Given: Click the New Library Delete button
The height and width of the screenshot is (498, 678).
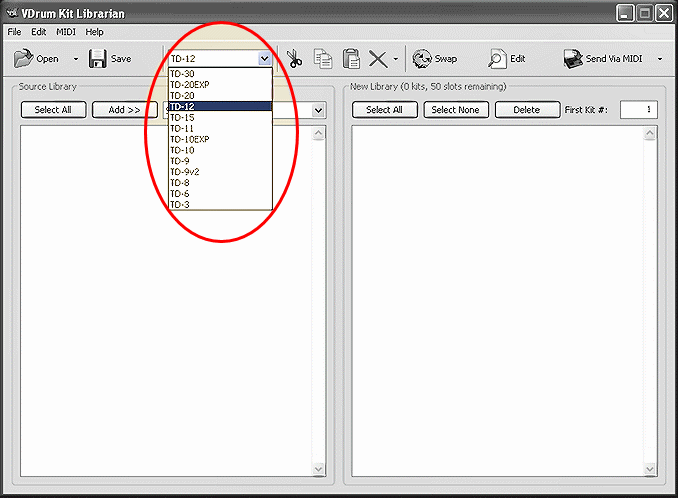Looking at the screenshot, I should (527, 110).
